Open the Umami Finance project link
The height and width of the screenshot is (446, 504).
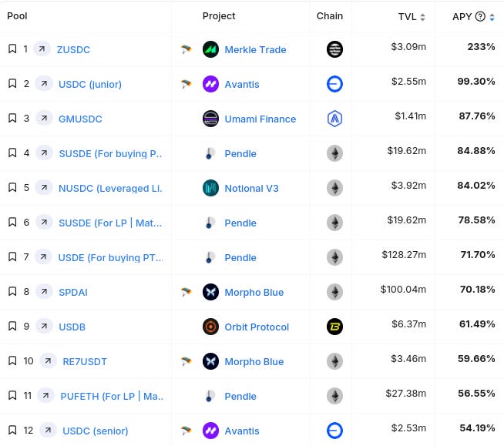click(260, 119)
